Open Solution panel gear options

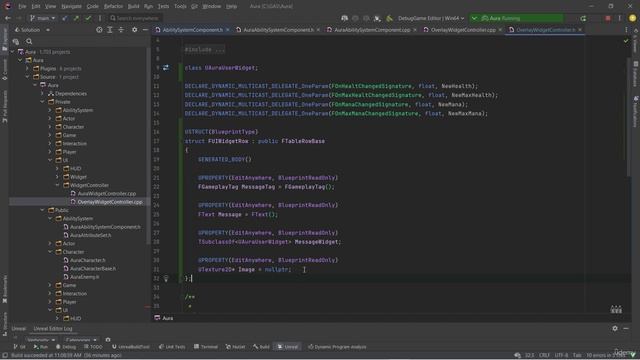pyautogui.click(x=134, y=30)
